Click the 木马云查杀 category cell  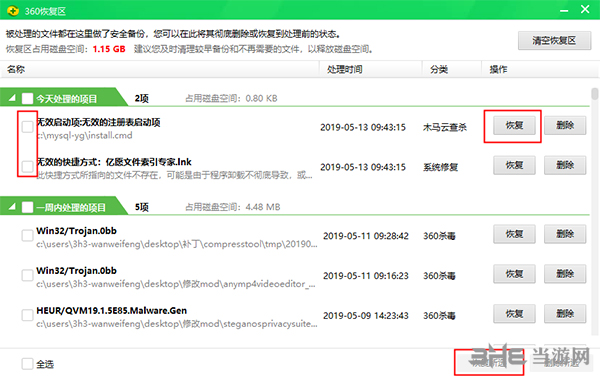click(x=445, y=127)
